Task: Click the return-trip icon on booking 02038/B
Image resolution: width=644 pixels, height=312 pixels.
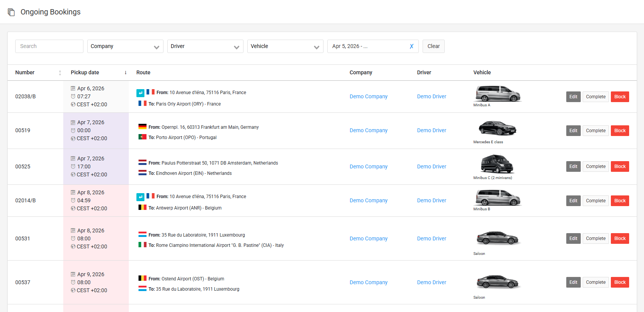Action: click(140, 93)
